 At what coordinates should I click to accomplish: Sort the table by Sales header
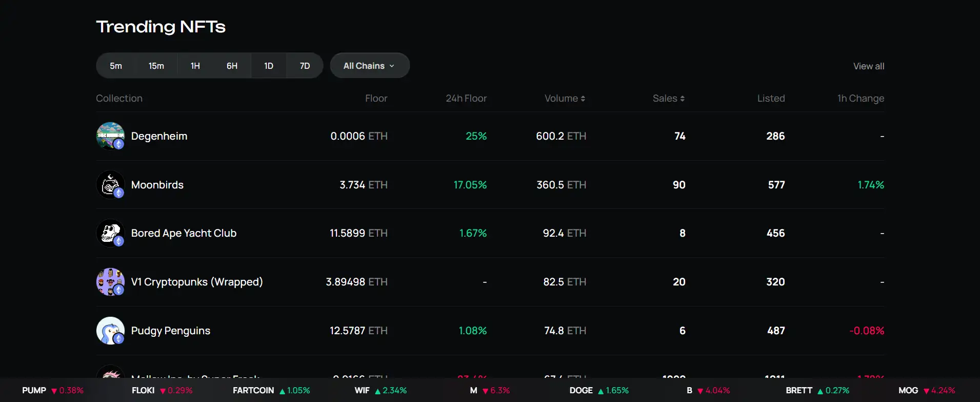point(665,98)
